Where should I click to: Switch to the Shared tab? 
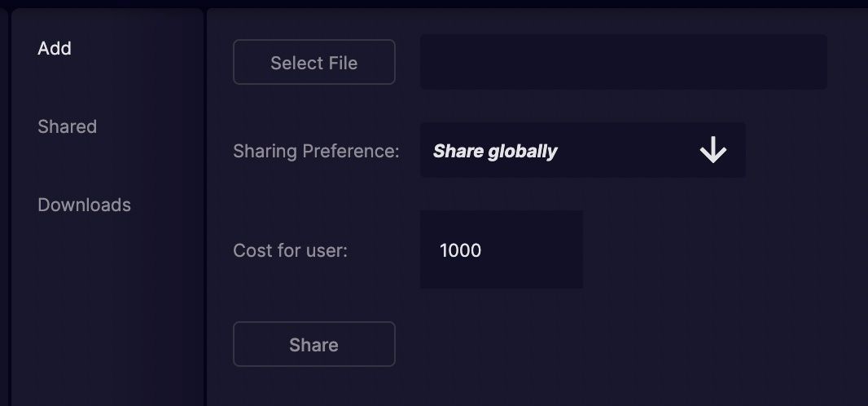(67, 126)
